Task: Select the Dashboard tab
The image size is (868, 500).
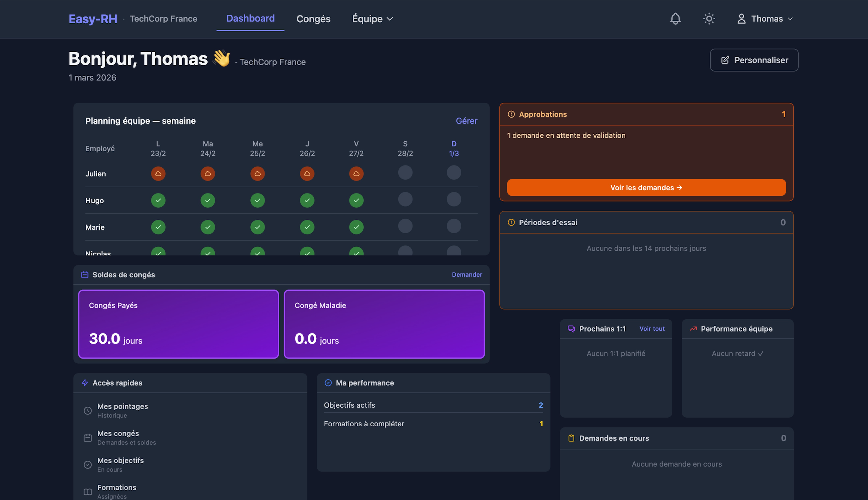Action: click(x=250, y=18)
